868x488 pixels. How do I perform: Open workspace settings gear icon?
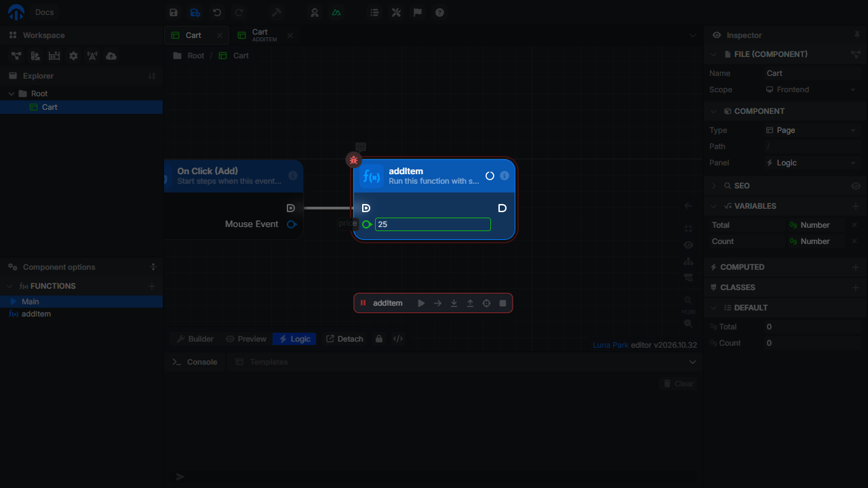(73, 56)
